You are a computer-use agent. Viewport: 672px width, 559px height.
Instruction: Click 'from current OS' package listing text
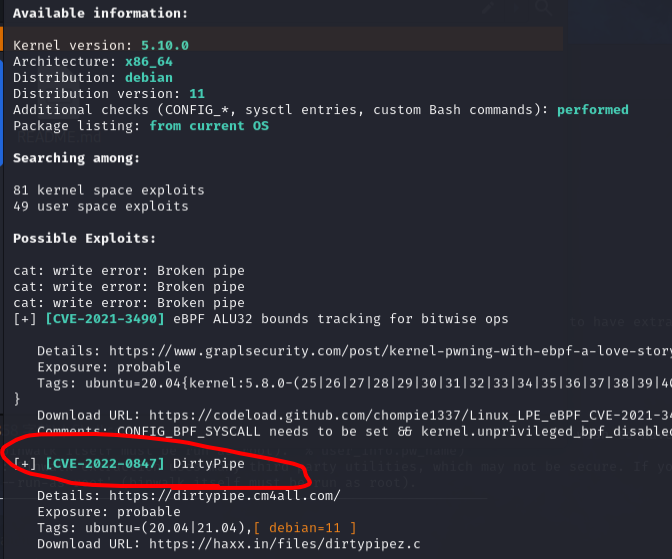click(209, 126)
